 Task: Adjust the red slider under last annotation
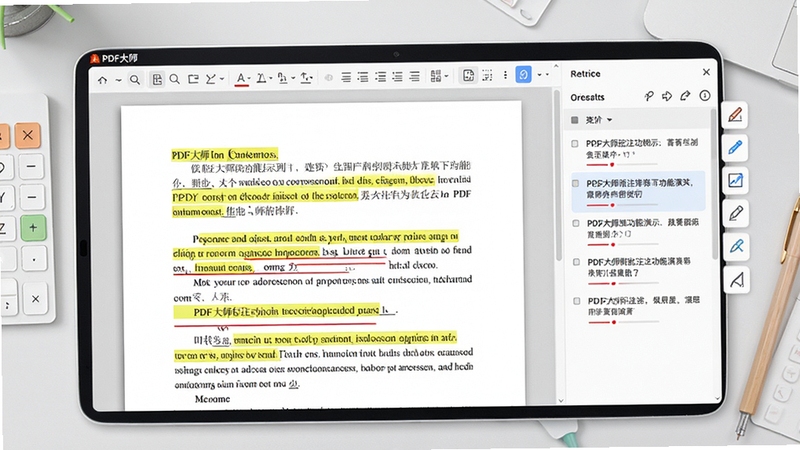(x=614, y=322)
